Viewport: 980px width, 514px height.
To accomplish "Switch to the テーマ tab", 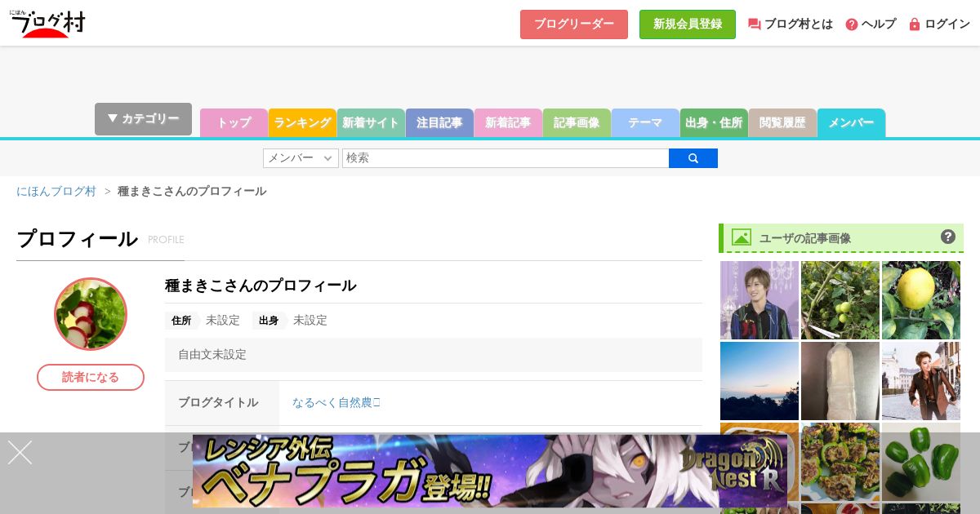I will click(645, 123).
